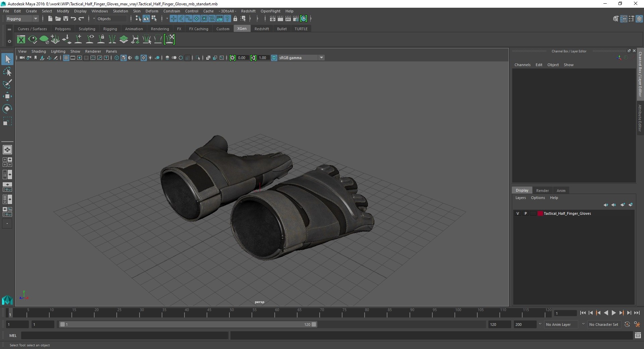Toggle textured display in viewport toolbar

click(144, 58)
